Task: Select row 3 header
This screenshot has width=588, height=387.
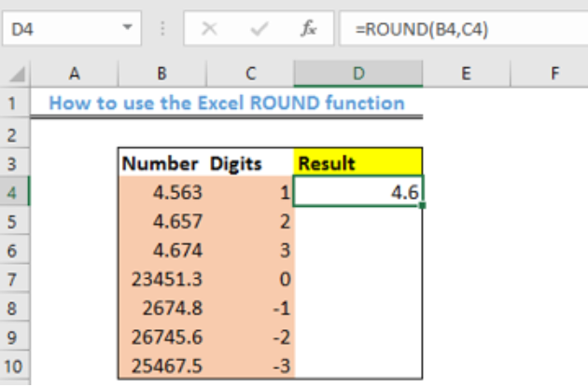Action: click(15, 162)
